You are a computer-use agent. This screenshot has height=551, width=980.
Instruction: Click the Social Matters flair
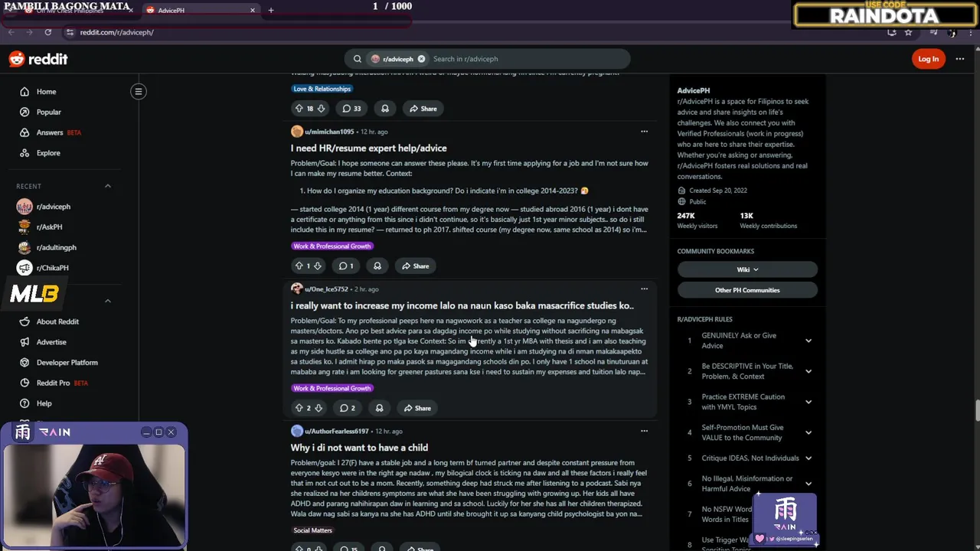point(312,530)
